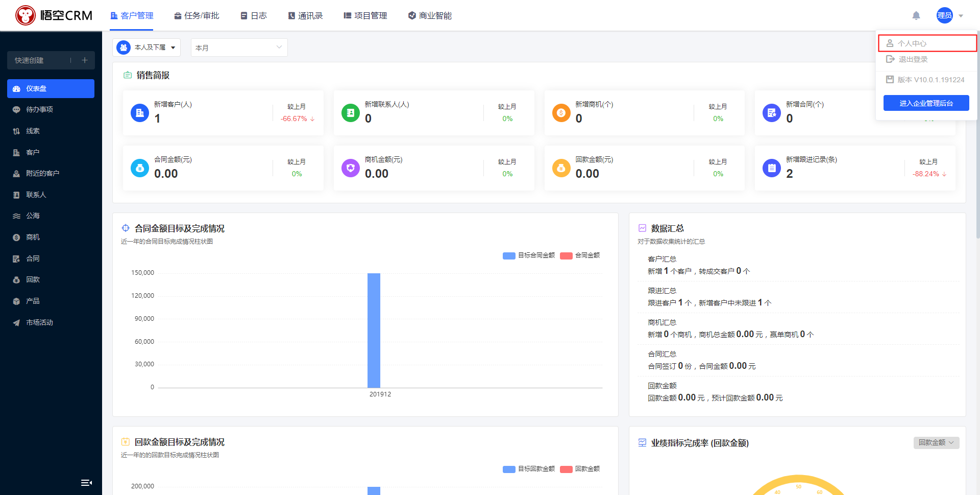Image resolution: width=980 pixels, height=495 pixels.
Task: Click the plus icon in 快速创建
Action: tap(85, 60)
